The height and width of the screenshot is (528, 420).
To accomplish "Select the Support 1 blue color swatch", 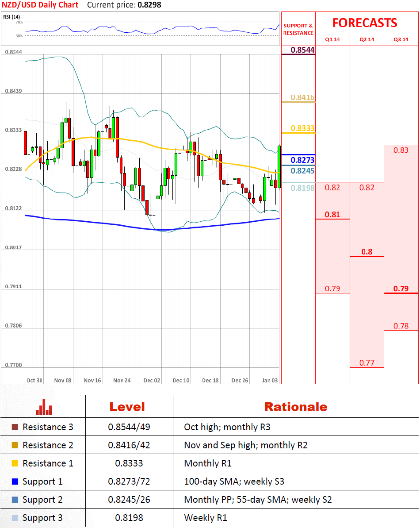I will pyautogui.click(x=15, y=482).
